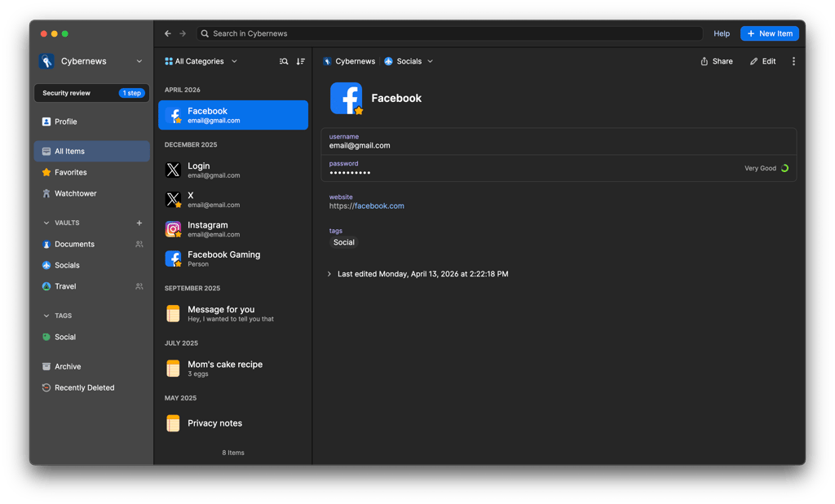
Task: Click the Cybernews breadcrumb in header
Action: [349, 61]
